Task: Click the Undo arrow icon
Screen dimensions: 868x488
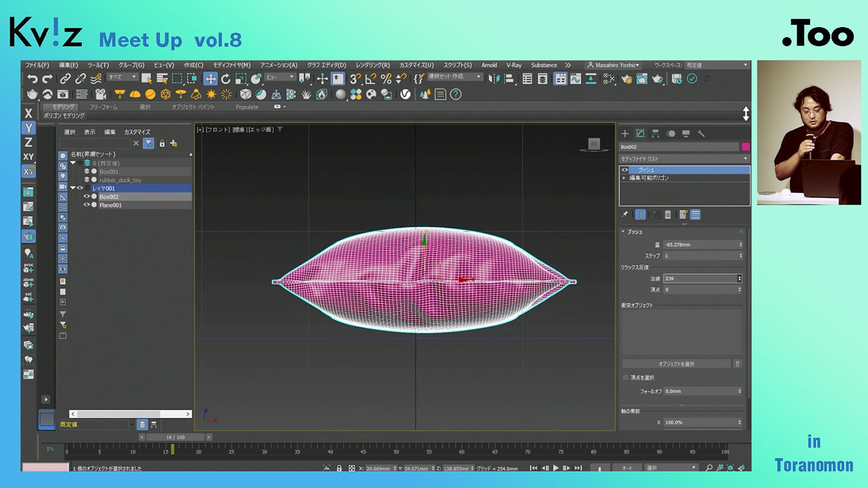Action: (33, 79)
